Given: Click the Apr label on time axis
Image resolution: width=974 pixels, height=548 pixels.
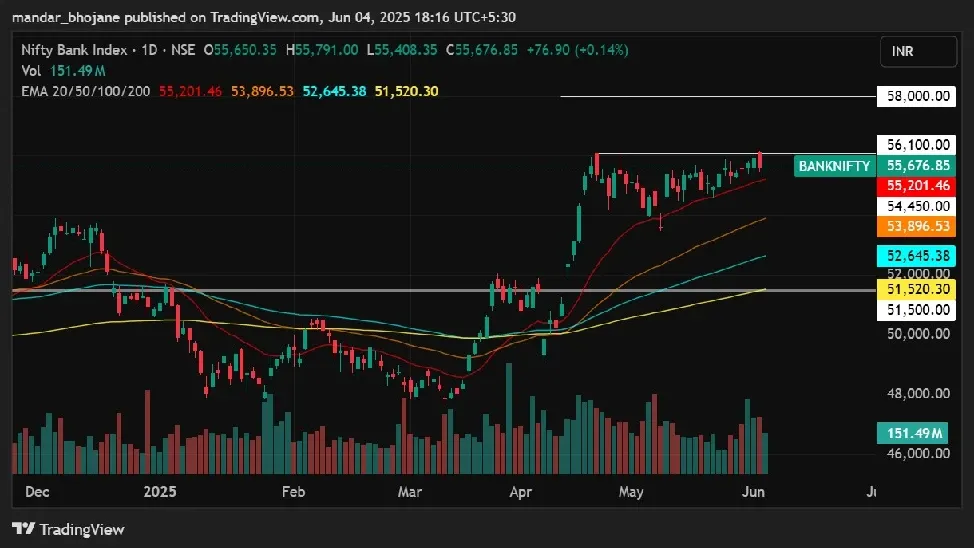Looking at the screenshot, I should tap(521, 492).
